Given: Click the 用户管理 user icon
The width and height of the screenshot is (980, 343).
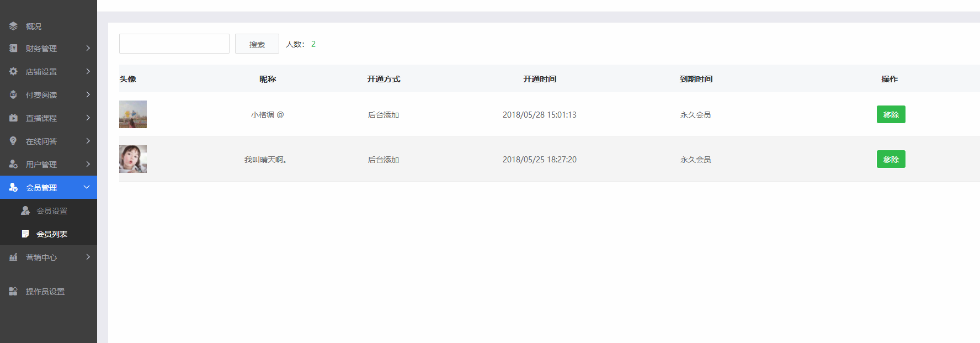Looking at the screenshot, I should [13, 164].
